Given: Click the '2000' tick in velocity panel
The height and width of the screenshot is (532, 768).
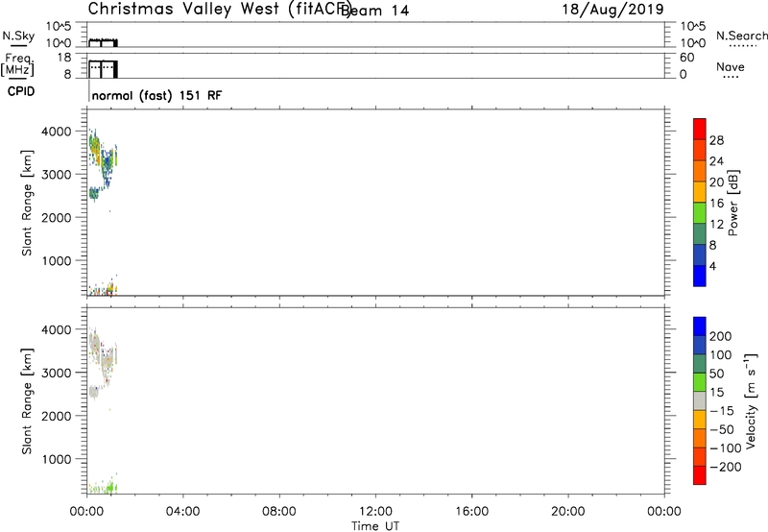Looking at the screenshot, I should click(57, 416).
